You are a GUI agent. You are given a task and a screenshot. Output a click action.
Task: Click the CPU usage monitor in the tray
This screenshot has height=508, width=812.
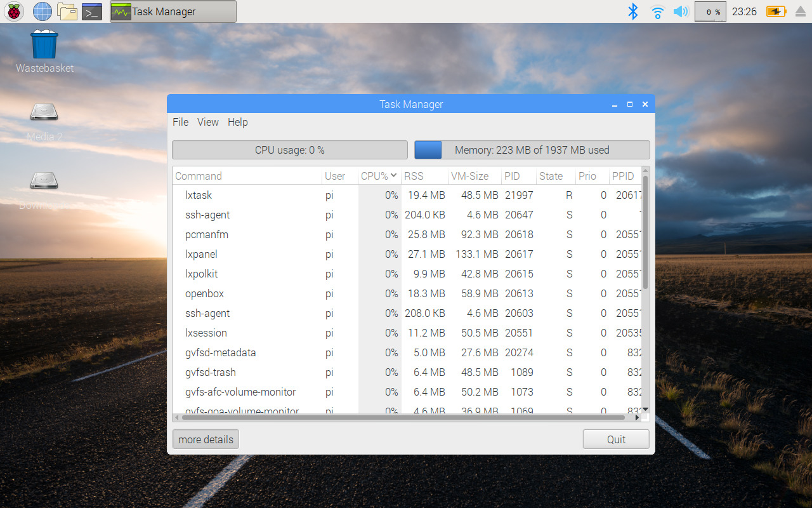tap(710, 11)
